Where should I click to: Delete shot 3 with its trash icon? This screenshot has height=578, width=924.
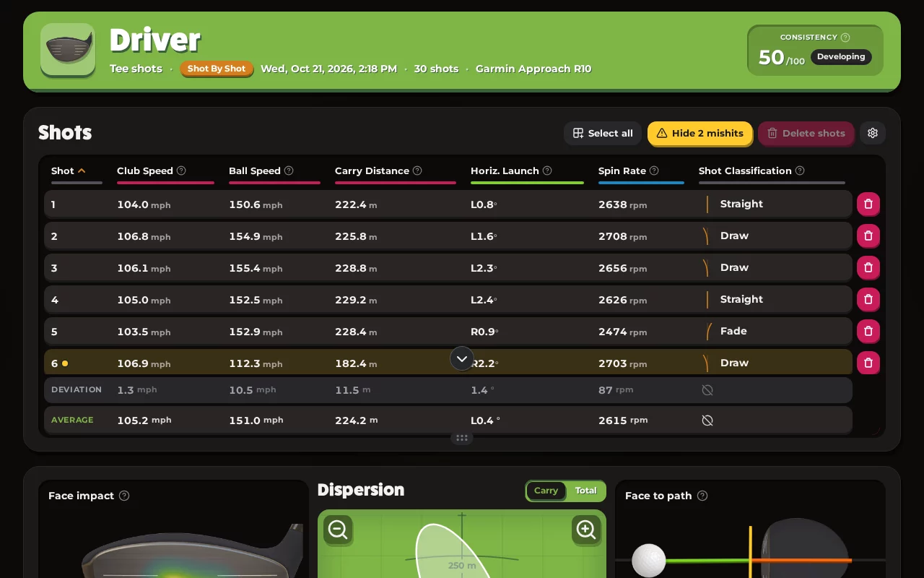point(868,267)
